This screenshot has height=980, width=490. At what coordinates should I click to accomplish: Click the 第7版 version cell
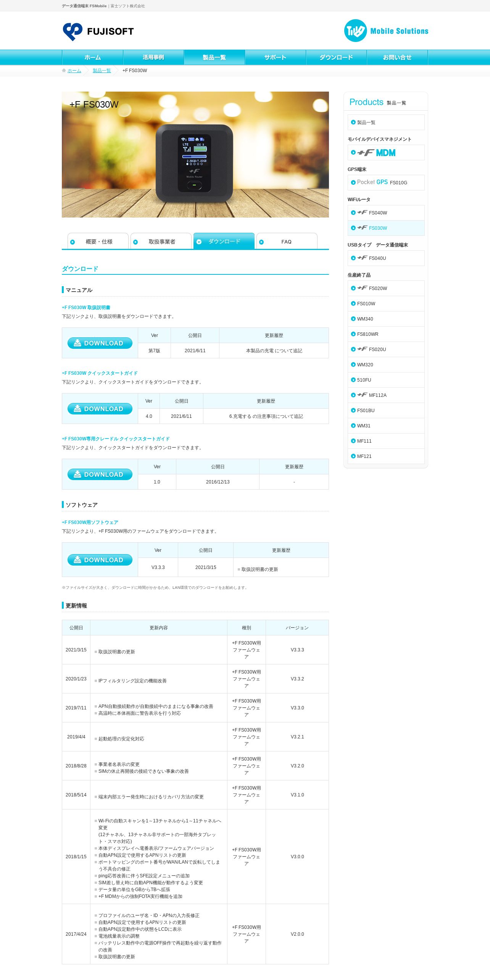[155, 351]
